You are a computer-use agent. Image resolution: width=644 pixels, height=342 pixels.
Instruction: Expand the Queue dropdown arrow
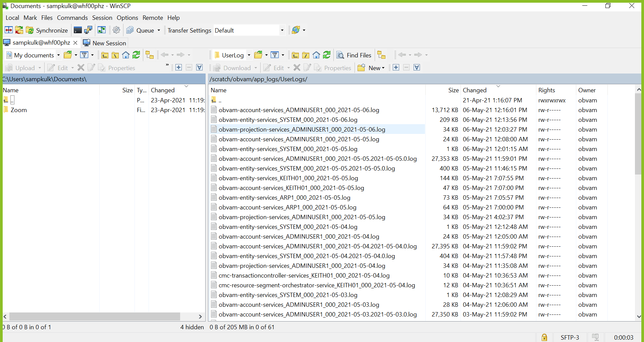click(x=159, y=30)
